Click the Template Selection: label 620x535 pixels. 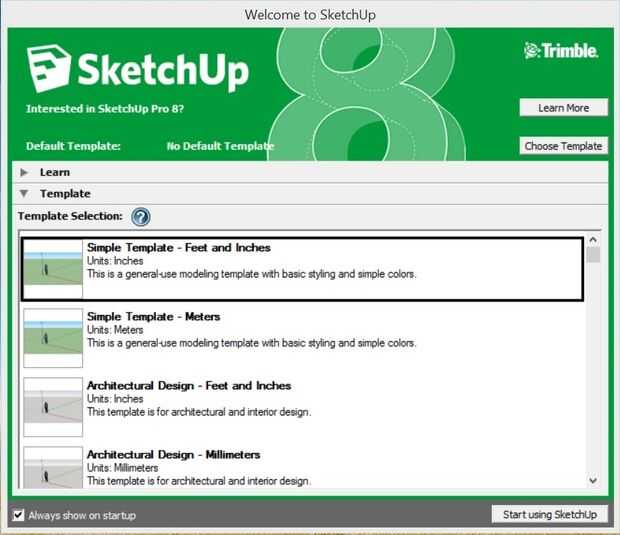pyautogui.click(x=70, y=216)
